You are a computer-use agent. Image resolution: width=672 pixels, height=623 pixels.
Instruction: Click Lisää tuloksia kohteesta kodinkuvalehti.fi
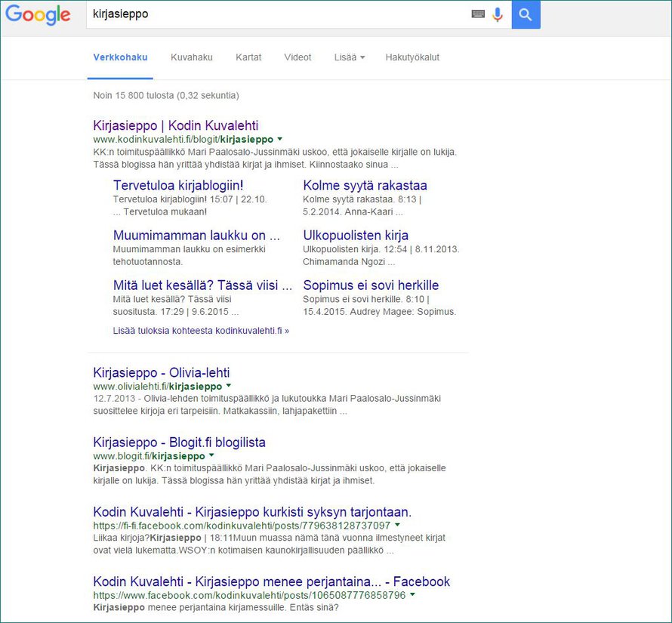[x=201, y=331]
